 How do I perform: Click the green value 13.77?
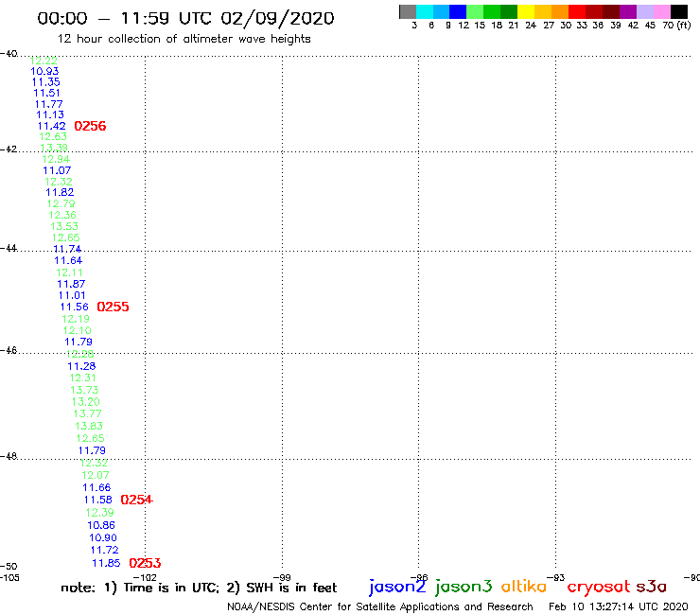click(x=87, y=413)
